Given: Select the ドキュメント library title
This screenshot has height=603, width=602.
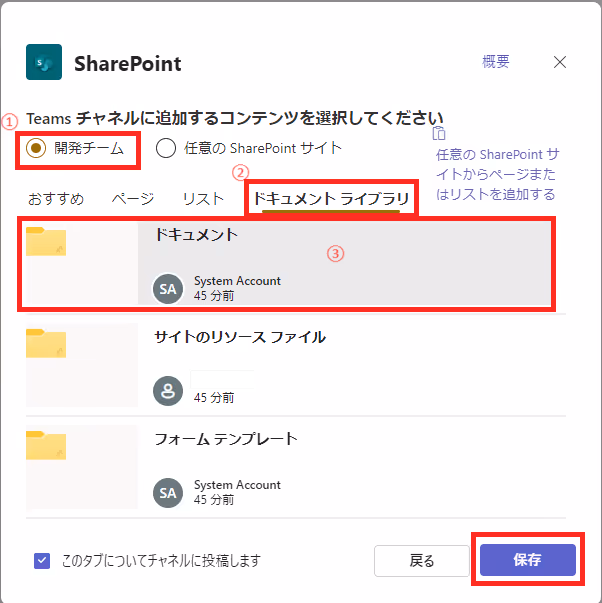Looking at the screenshot, I should coord(196,235).
